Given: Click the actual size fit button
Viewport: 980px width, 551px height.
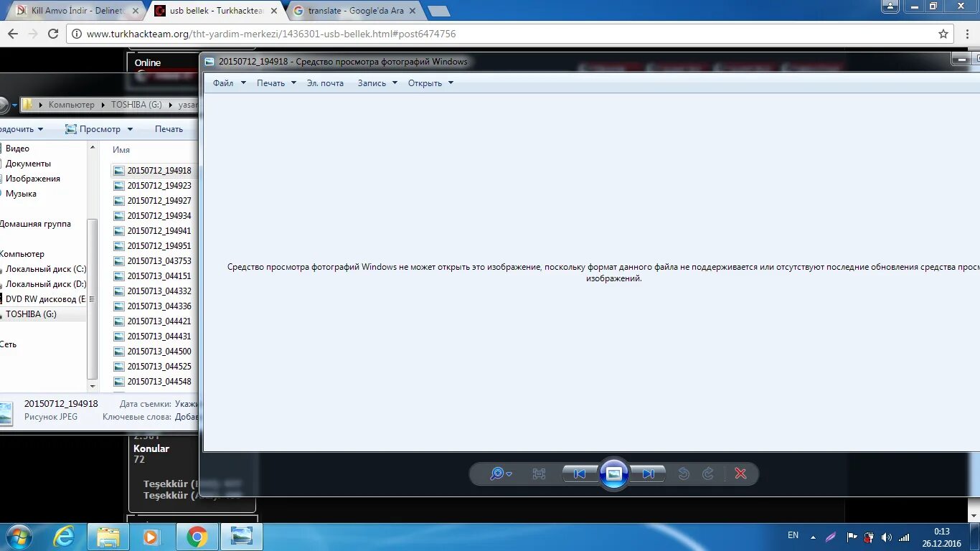Looking at the screenshot, I should click(539, 474).
